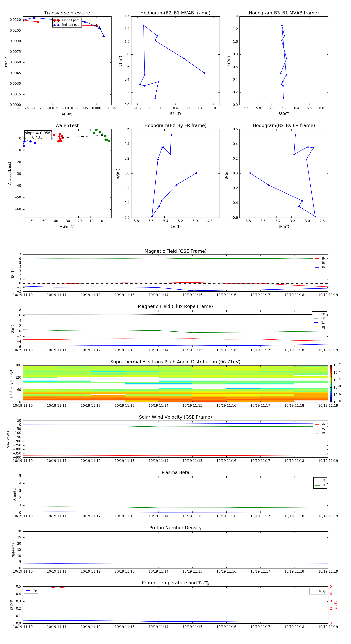
Task: Click the 'Bx' entry in GSE legend
Action: pyautogui.click(x=320, y=259)
